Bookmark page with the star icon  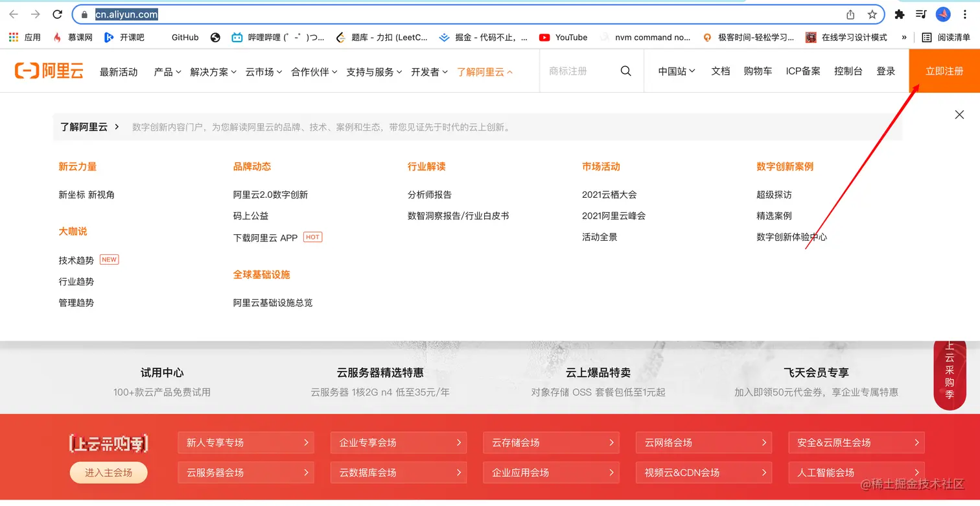(x=872, y=14)
